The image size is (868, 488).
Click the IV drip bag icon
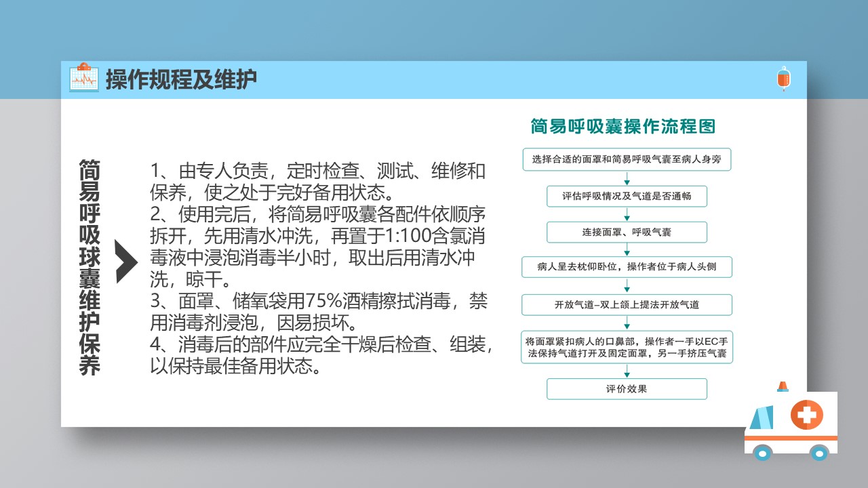click(783, 79)
